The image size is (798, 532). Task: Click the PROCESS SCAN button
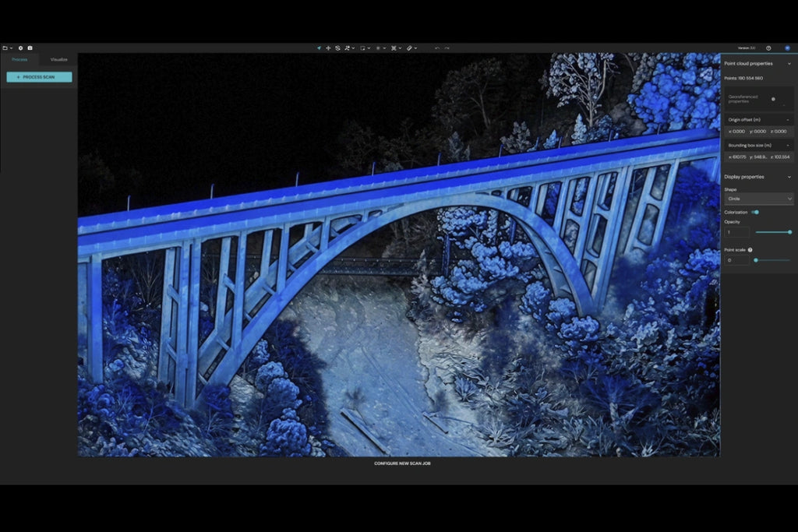[x=39, y=77]
